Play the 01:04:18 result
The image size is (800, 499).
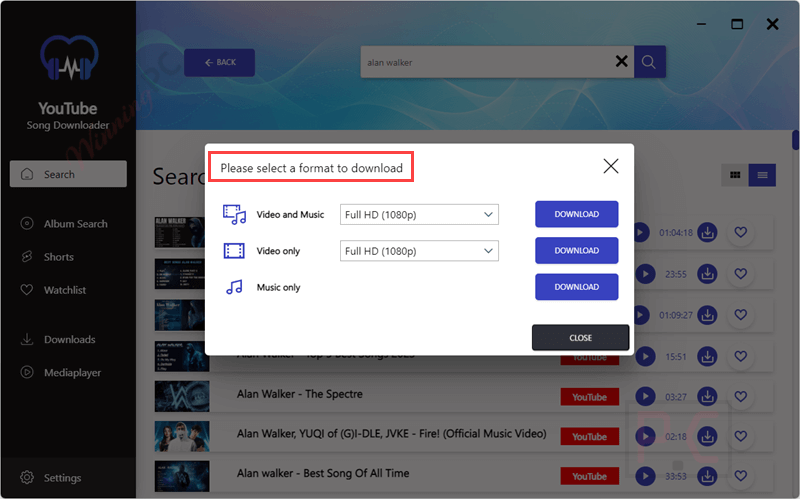coord(641,233)
